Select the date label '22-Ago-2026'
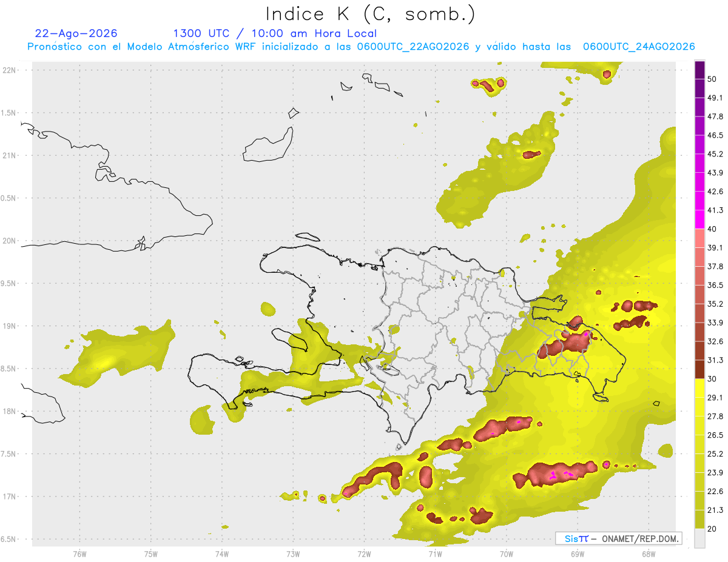 click(76, 33)
